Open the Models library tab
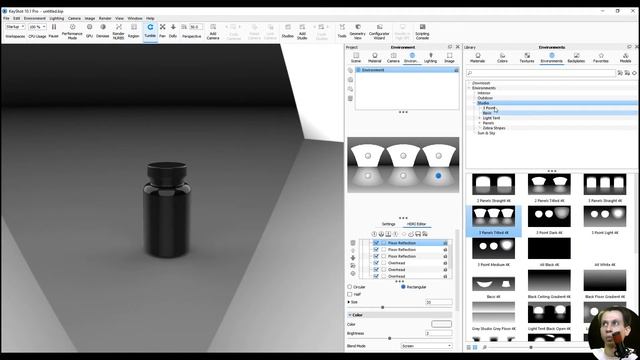Image resolution: width=640 pixels, height=360 pixels. pos(625,58)
